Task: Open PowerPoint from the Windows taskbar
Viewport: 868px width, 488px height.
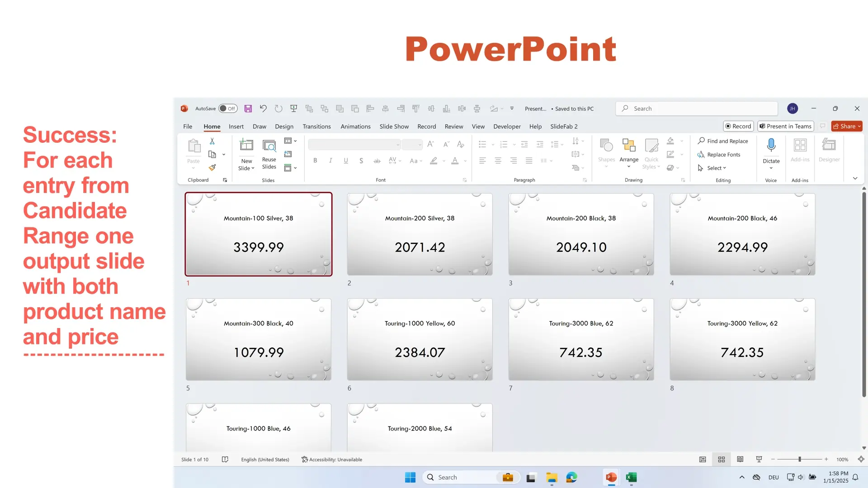Action: pyautogui.click(x=611, y=477)
